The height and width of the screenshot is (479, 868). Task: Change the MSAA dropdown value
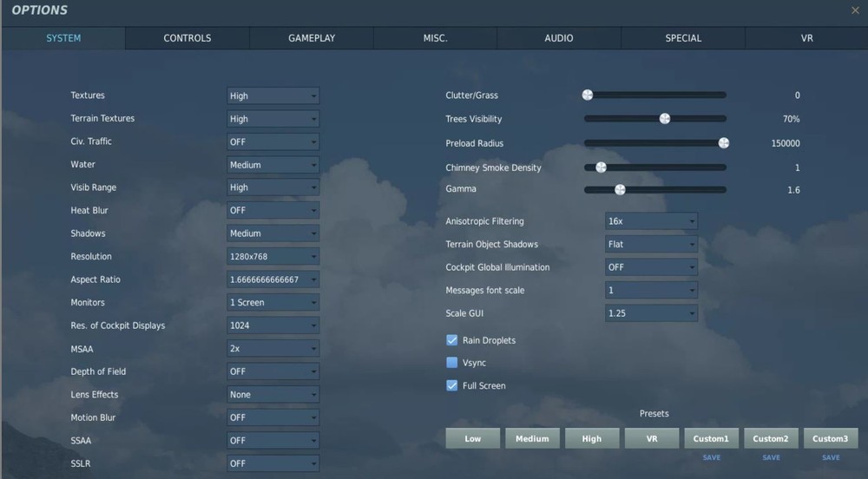273,349
